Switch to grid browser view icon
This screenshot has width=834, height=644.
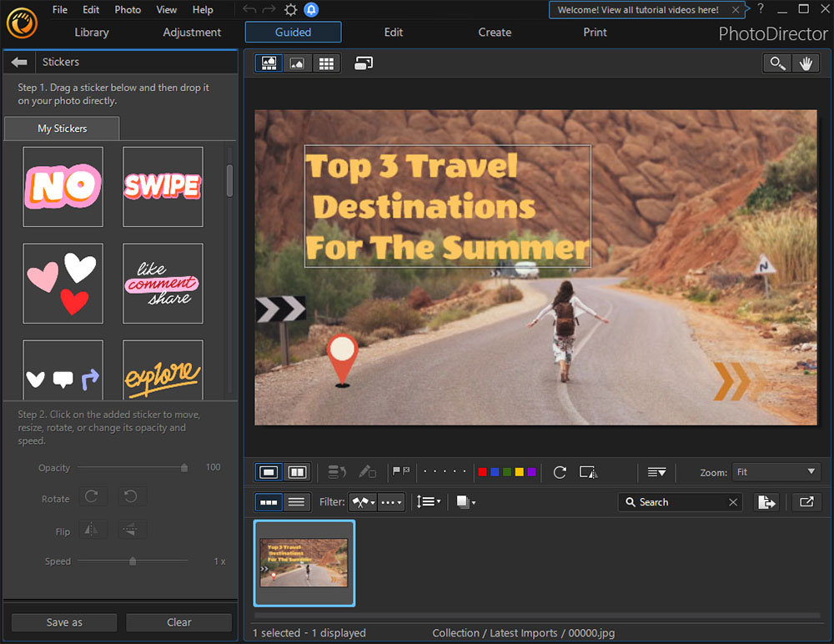pos(326,63)
